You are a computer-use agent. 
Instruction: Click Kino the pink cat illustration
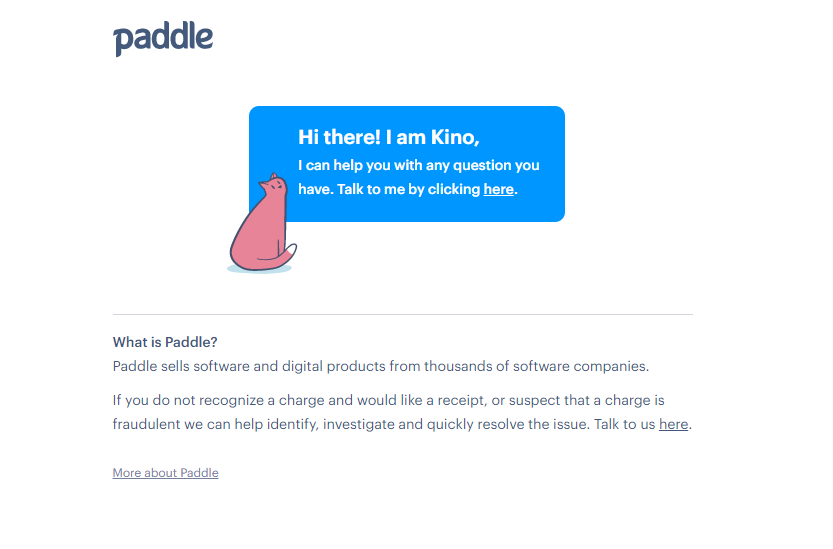262,222
